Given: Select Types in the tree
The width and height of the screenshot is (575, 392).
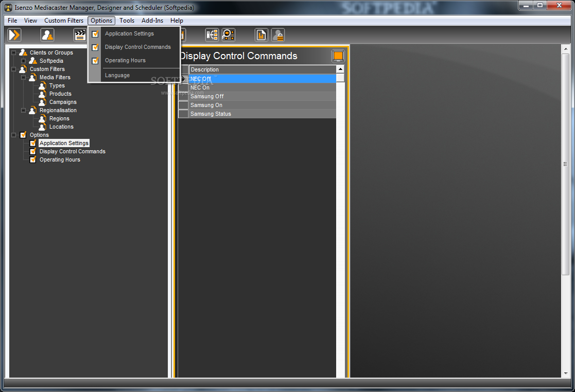Looking at the screenshot, I should click(x=57, y=85).
